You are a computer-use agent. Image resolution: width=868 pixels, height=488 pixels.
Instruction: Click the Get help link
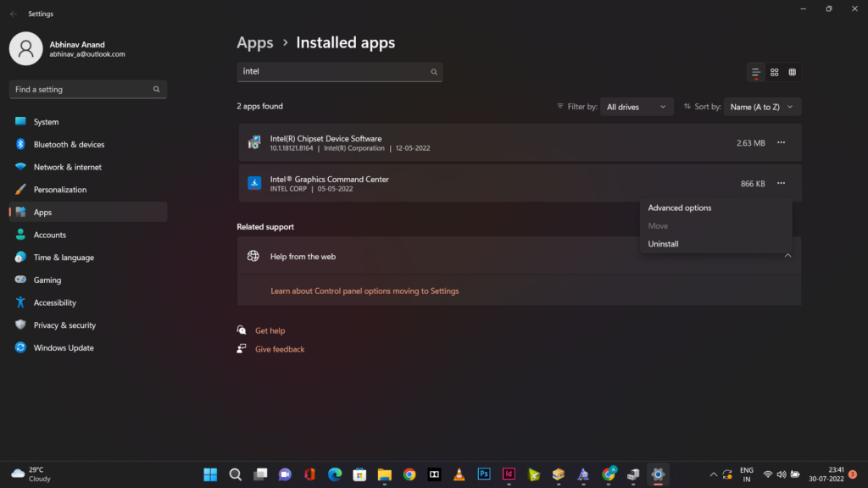(270, 331)
